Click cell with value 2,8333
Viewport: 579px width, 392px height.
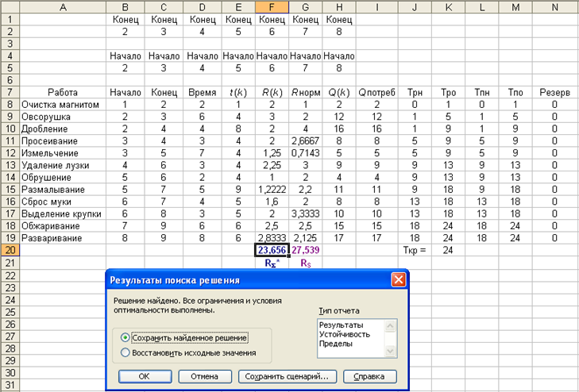272,238
